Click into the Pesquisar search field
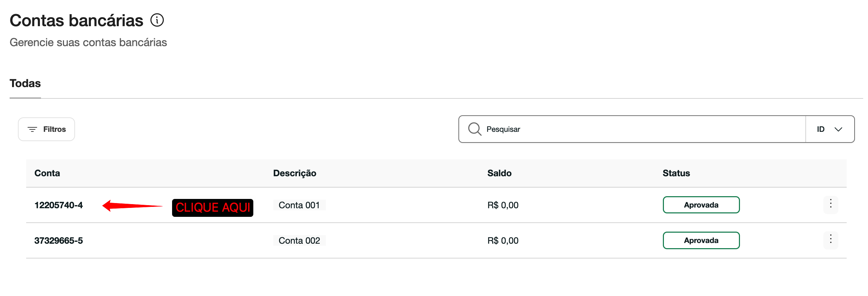 click(632, 129)
